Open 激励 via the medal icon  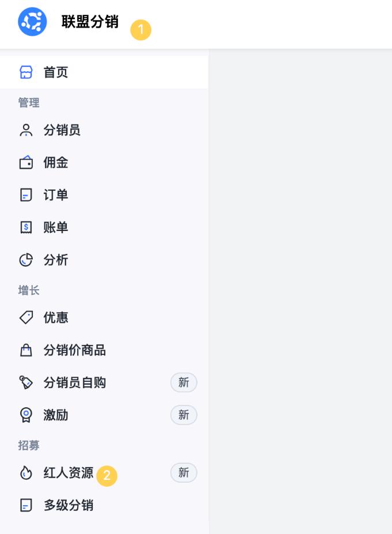[x=25, y=415]
